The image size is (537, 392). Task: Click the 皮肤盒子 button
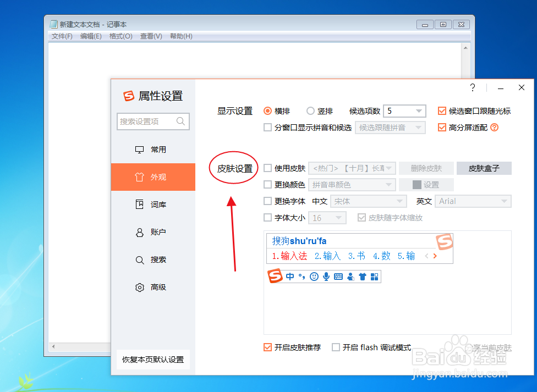point(484,168)
